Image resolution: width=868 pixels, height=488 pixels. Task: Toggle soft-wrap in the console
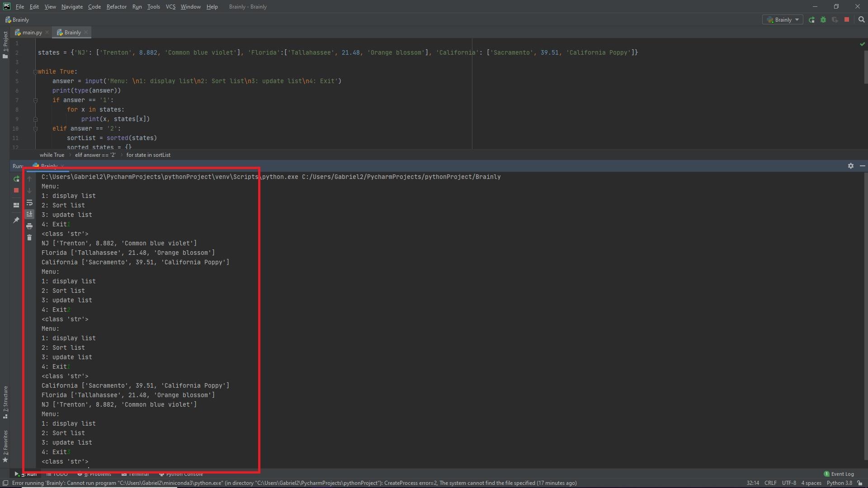pyautogui.click(x=29, y=203)
